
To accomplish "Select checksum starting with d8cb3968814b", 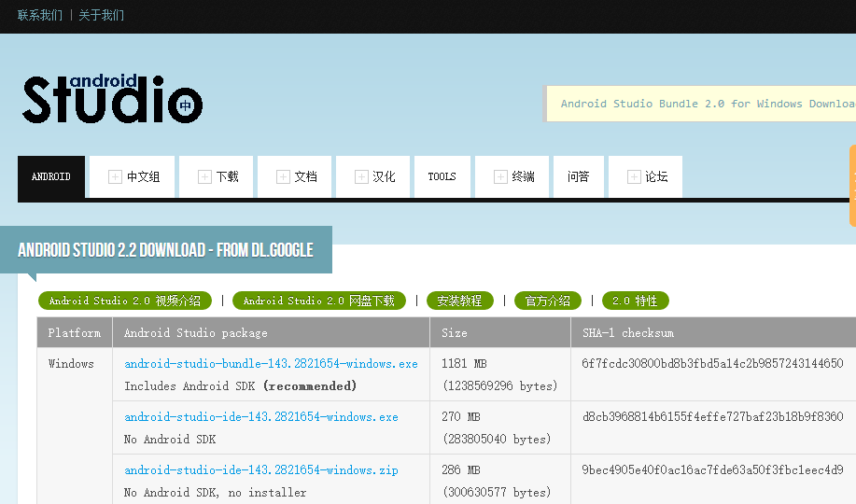I will tap(712, 416).
